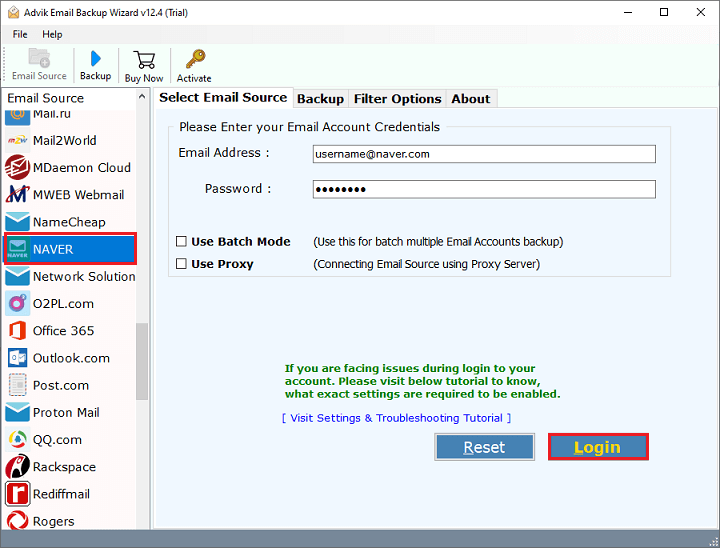Enable the Use Batch Mode checkbox
Viewport: 720px width, 548px height.
(181, 242)
